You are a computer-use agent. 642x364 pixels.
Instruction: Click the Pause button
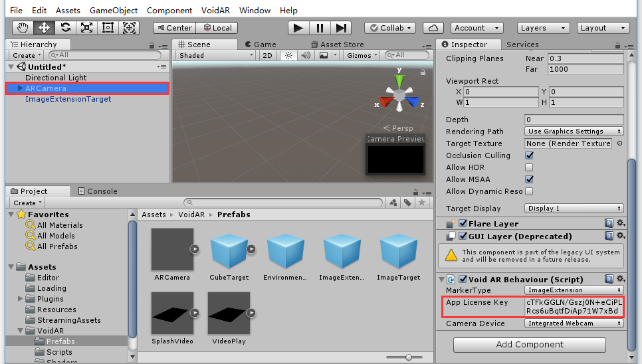tap(320, 28)
